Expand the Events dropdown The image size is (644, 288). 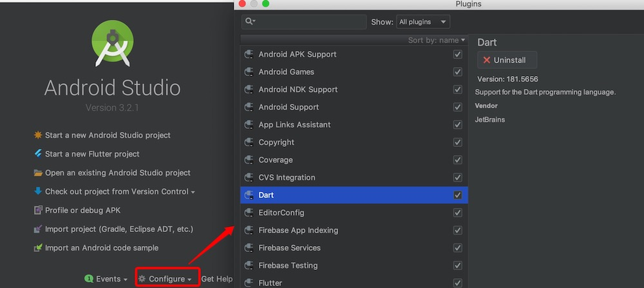click(106, 279)
